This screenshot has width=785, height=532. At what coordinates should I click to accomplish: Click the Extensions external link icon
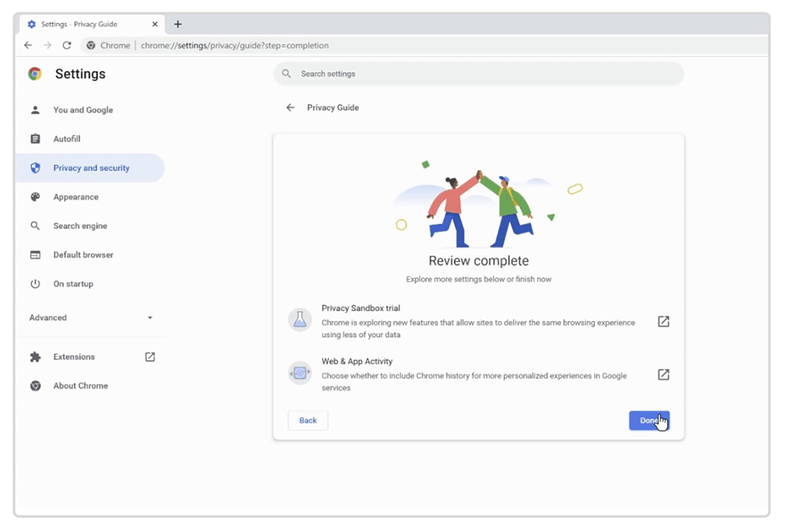(150, 357)
